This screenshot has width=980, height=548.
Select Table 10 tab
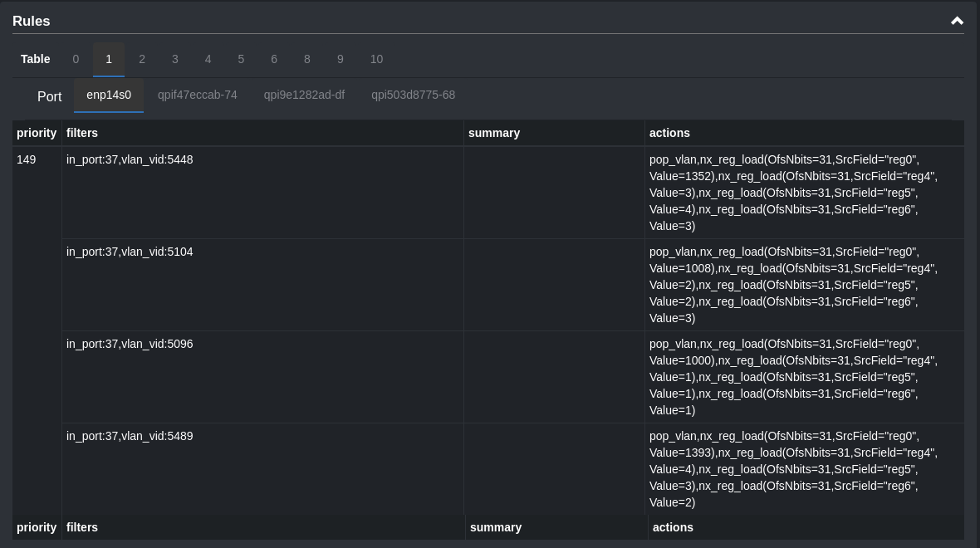(376, 59)
